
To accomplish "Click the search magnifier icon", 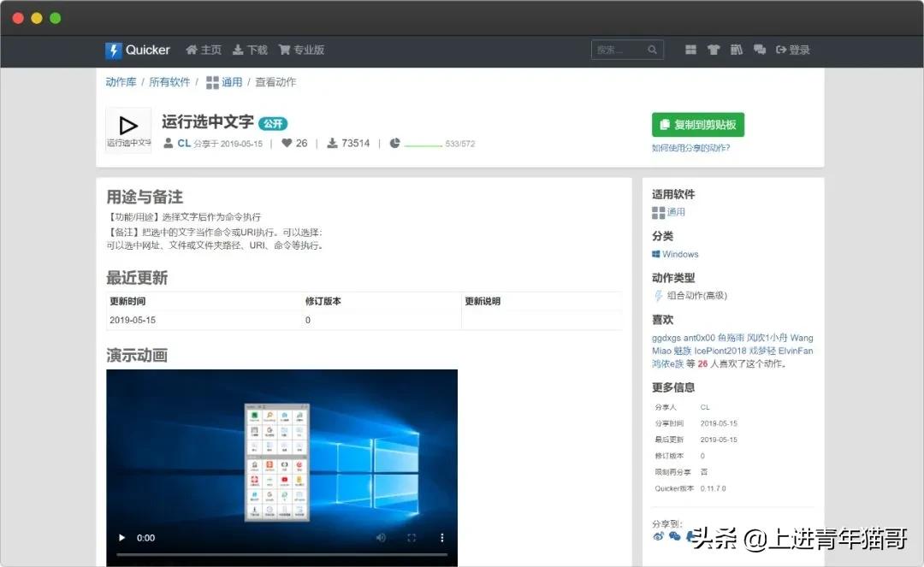I will click(652, 50).
